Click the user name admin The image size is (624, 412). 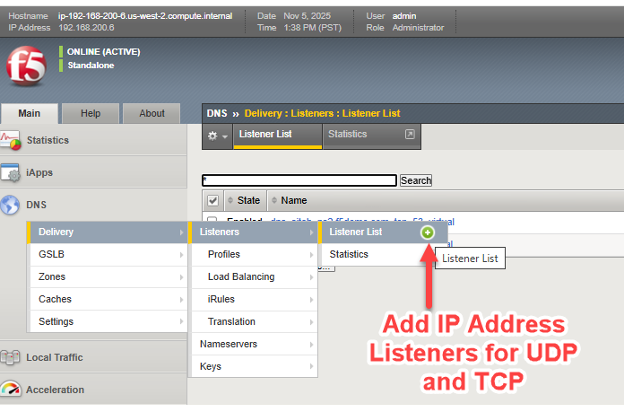click(x=404, y=16)
